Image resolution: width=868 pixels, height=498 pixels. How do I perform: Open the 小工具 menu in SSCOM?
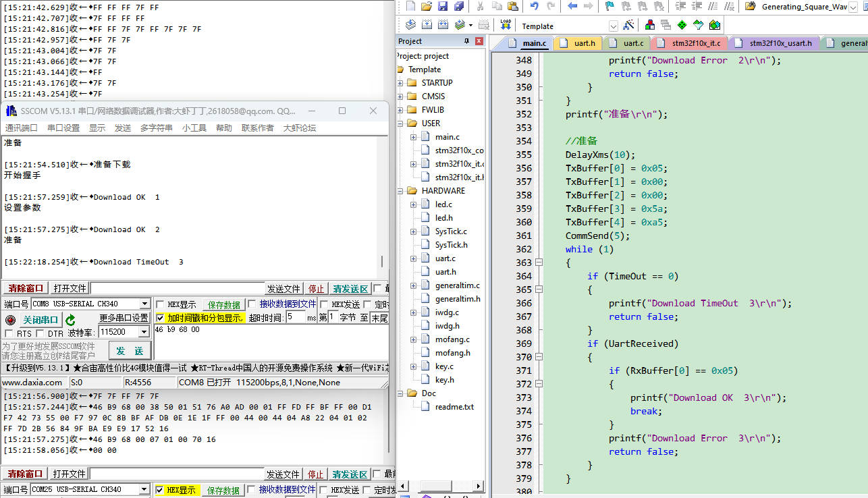(x=194, y=128)
